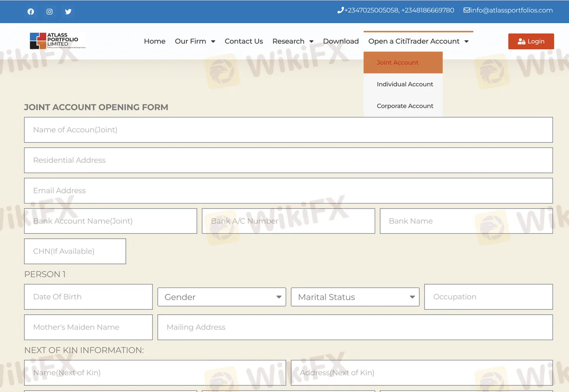This screenshot has width=569, height=392.
Task: Click the Name of Account(Joint) input field
Action: [288, 130]
